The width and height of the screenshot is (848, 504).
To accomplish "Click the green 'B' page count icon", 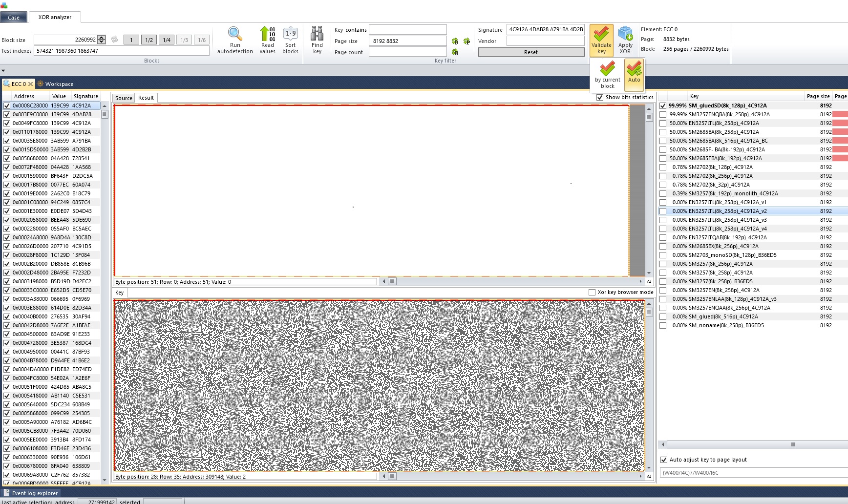I will point(455,52).
